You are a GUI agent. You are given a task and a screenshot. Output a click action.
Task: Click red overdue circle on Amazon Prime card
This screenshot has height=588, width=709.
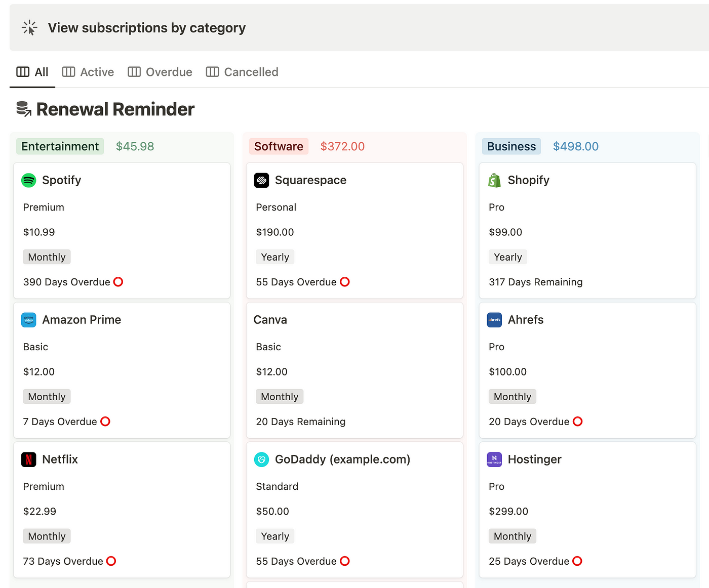[x=105, y=422]
